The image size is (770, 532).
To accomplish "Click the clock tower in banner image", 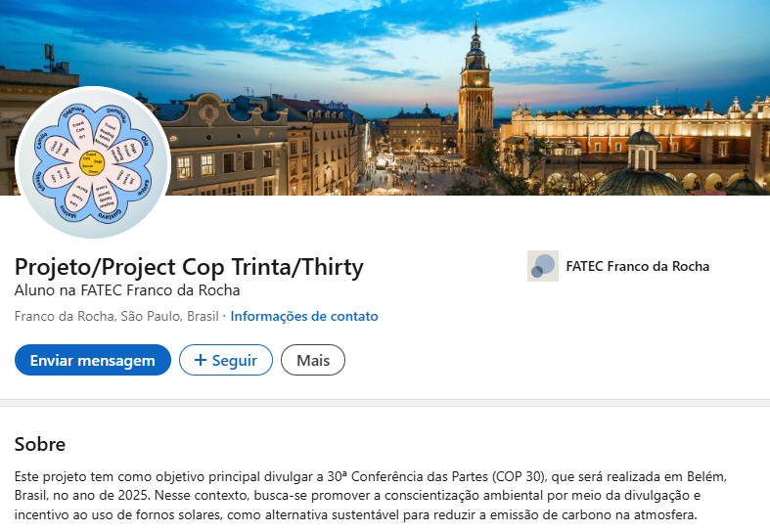I will click(476, 93).
